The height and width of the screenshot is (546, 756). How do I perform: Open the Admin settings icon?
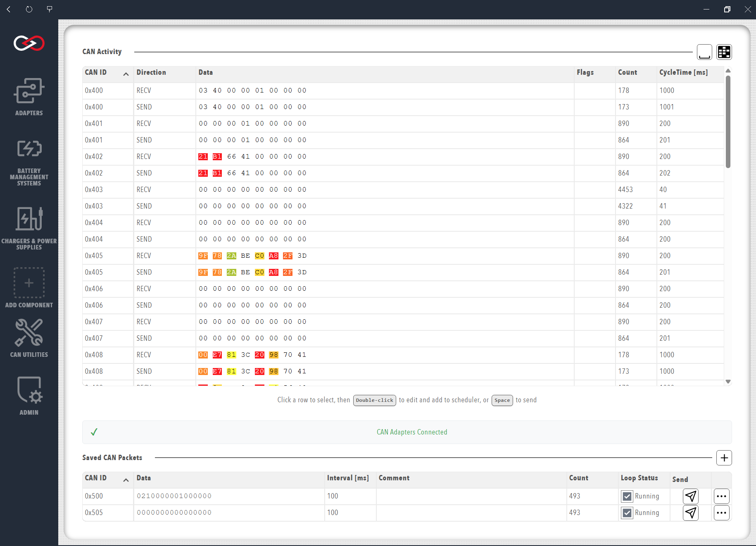pyautogui.click(x=29, y=396)
